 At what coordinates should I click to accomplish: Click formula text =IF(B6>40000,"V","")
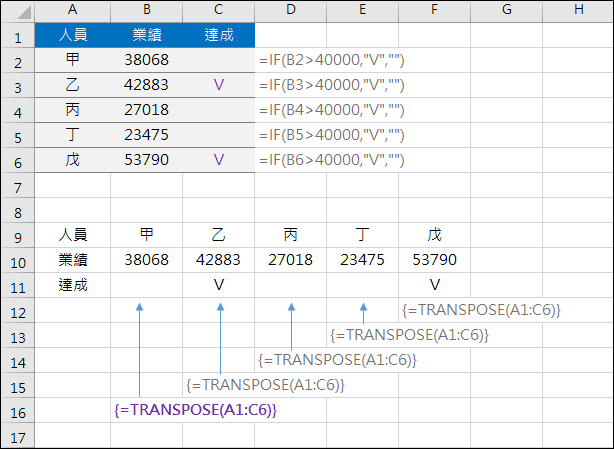[x=331, y=160]
